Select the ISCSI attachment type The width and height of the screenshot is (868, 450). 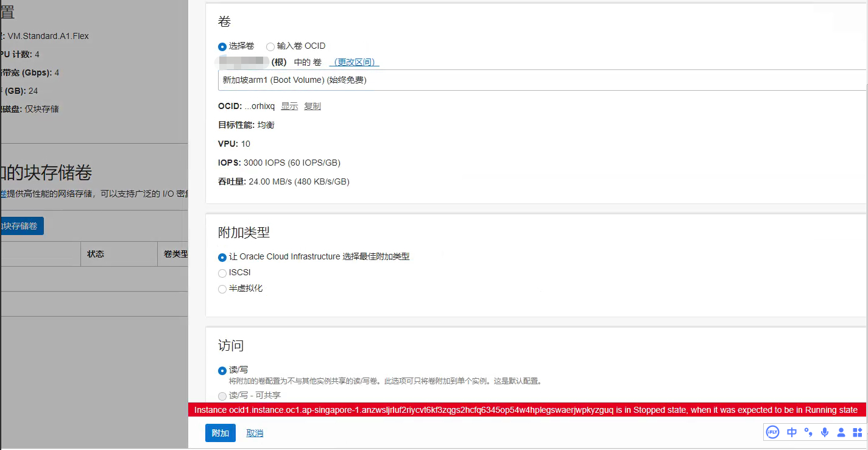[x=222, y=273]
